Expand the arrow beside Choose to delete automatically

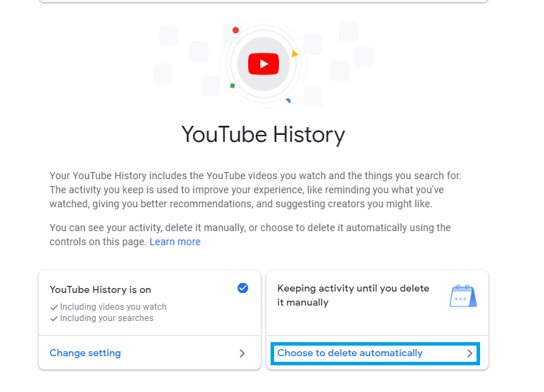(x=469, y=353)
